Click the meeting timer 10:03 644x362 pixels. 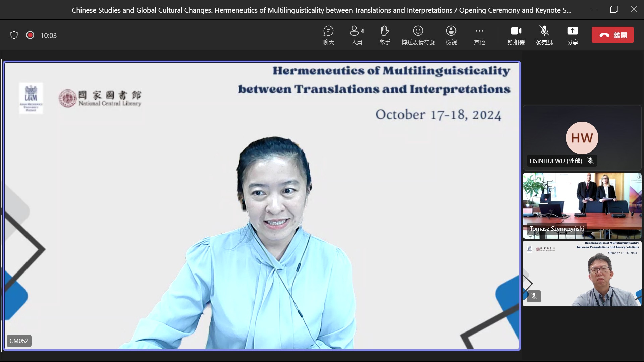(48, 35)
